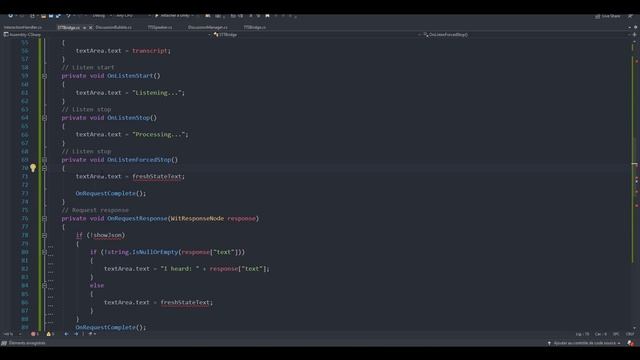Viewport: 640px width, 360px height.
Task: Open the editor zoom level dropdown
Action: click(x=12, y=334)
